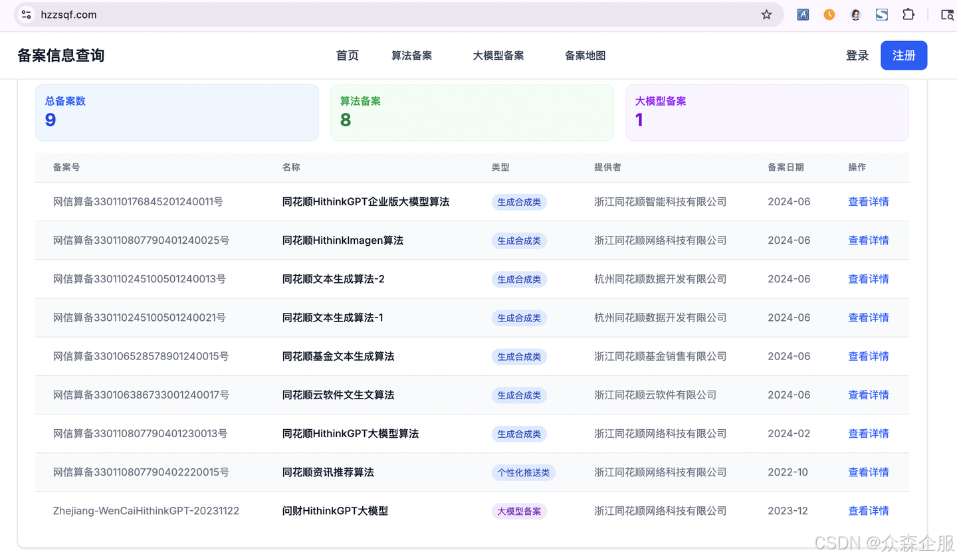Select record number 网信算备330110245100501240021号
The width and height of the screenshot is (957, 560).
coord(140,318)
